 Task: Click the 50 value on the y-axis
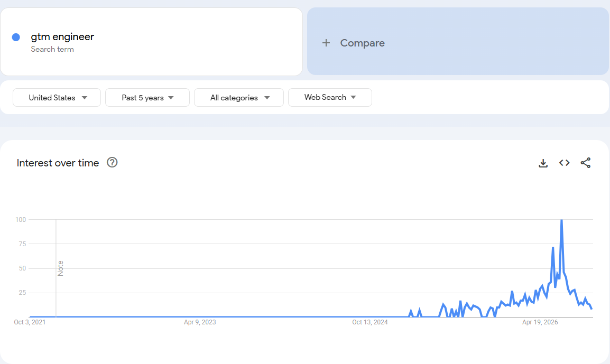(x=22, y=268)
